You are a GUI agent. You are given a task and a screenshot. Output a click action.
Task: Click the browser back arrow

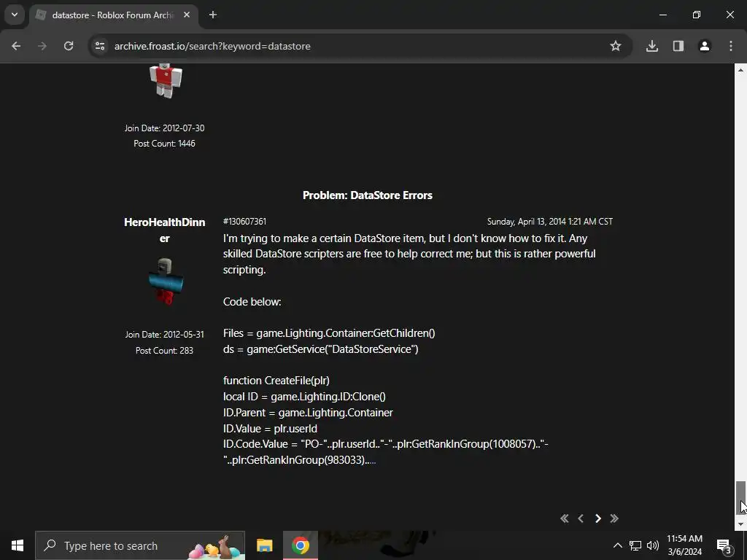(16, 46)
